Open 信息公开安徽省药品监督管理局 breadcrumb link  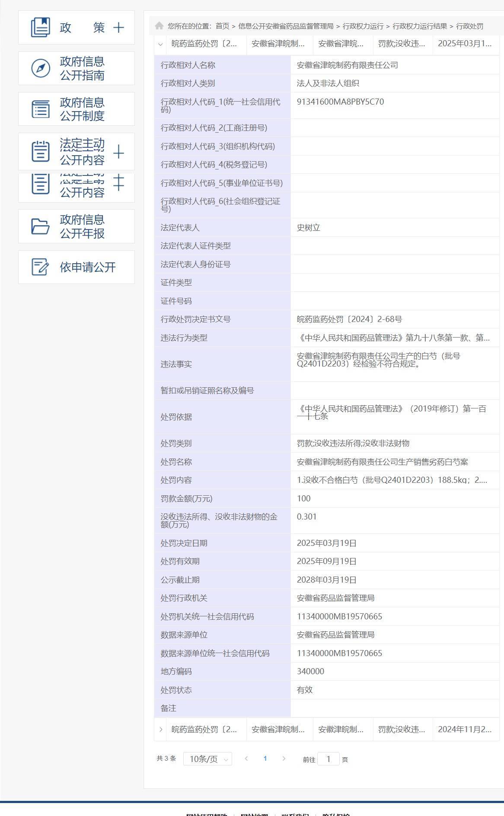point(286,26)
